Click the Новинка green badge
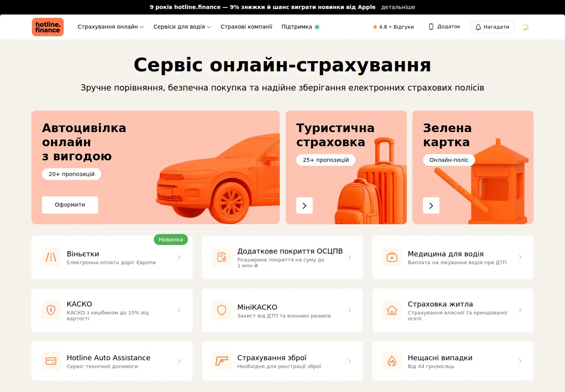 tap(171, 240)
